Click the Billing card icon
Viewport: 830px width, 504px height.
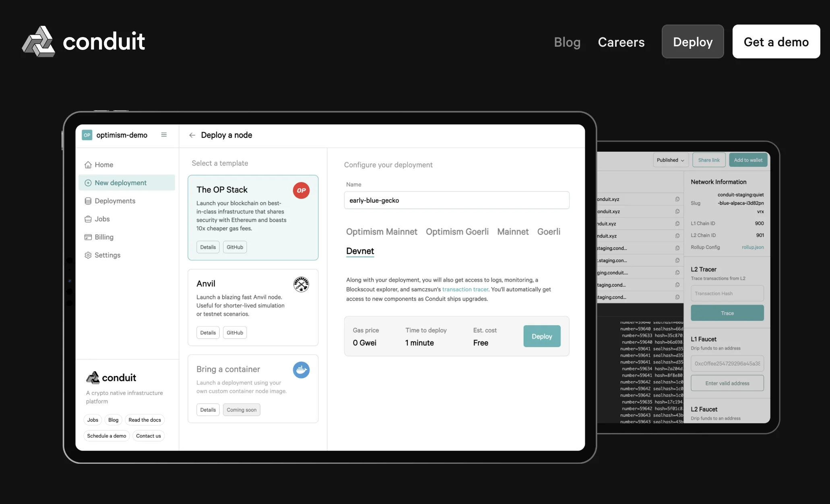[x=88, y=237]
